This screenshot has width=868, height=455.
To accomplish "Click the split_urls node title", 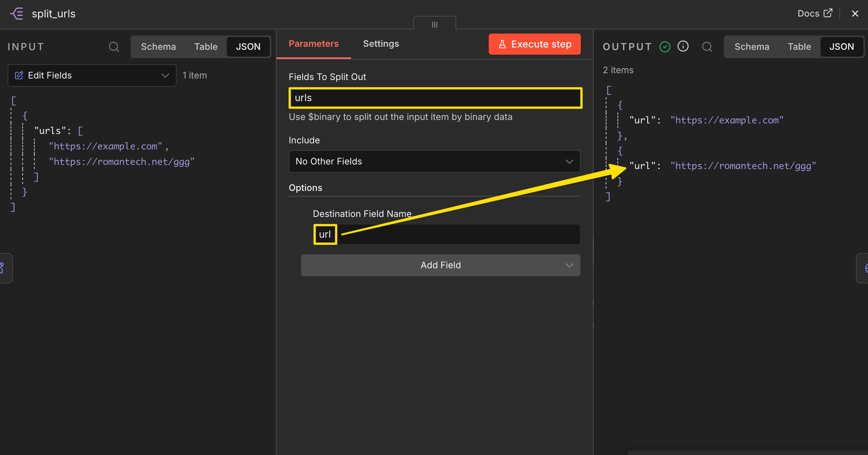I will (54, 14).
